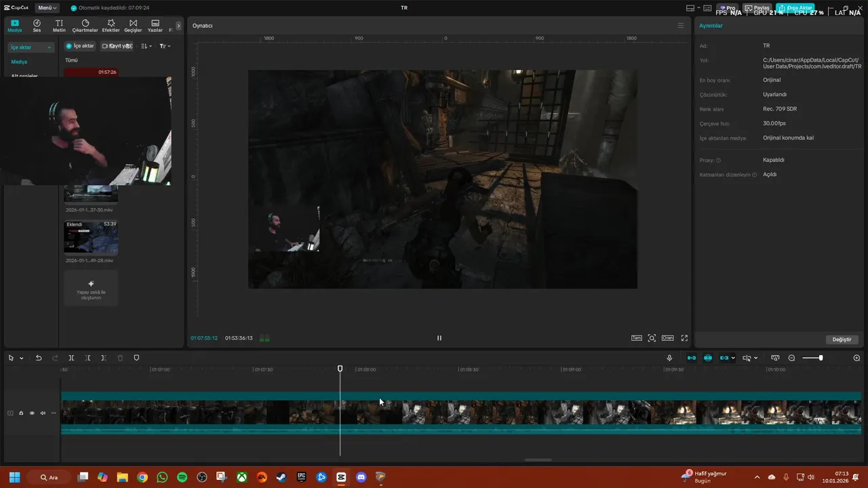This screenshot has width=868, height=488.
Task: Collapse the İçe aktar sidebar section
Action: click(x=31, y=47)
